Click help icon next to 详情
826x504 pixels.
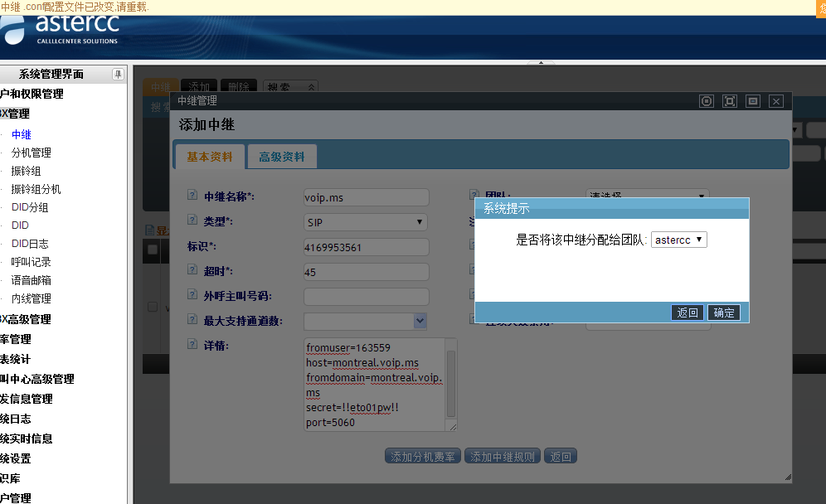[192, 345]
